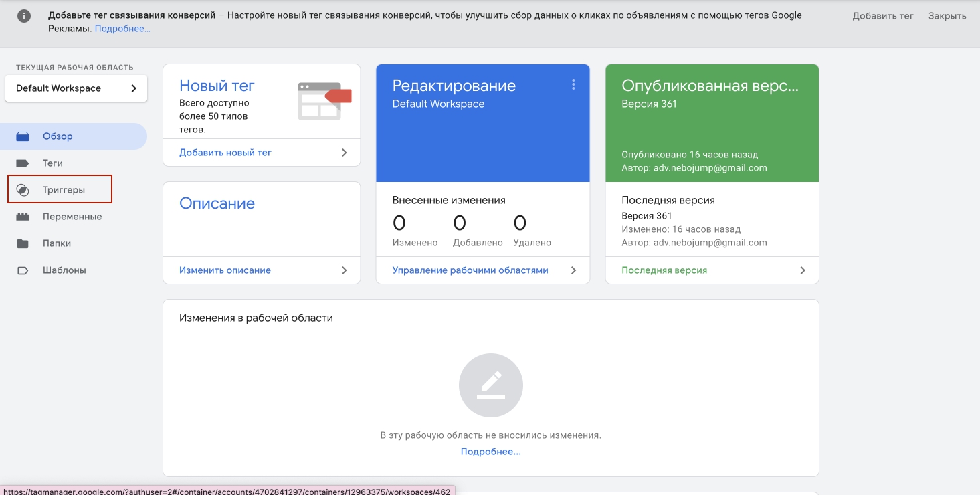
Task: Click the Variables (Переменные) brick icon
Action: pyautogui.click(x=23, y=217)
